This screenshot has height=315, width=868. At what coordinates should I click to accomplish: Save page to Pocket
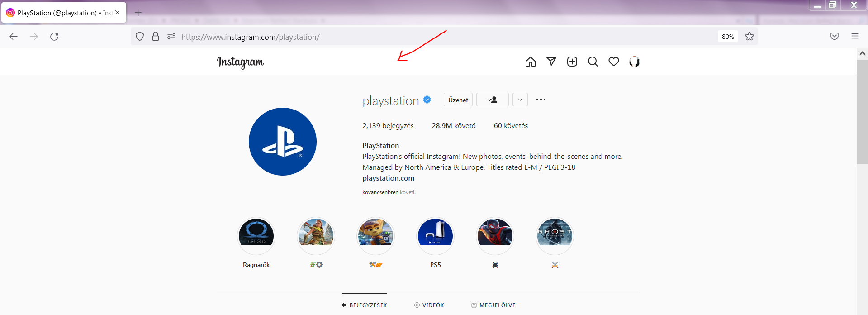(835, 37)
